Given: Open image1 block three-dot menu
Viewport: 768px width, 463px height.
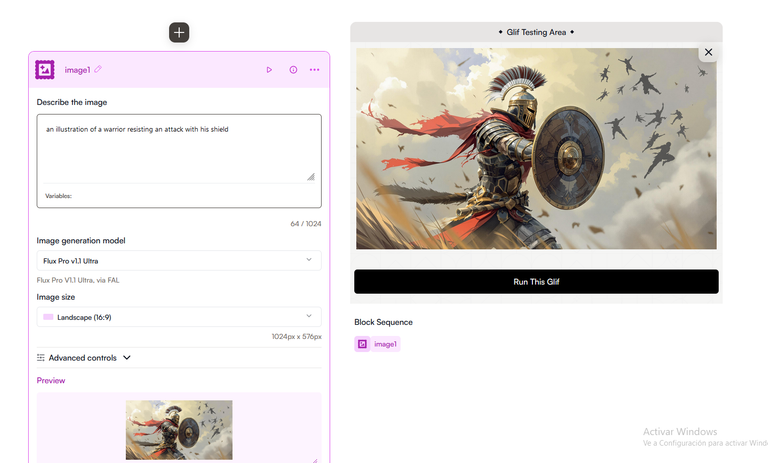Looking at the screenshot, I should 314,70.
